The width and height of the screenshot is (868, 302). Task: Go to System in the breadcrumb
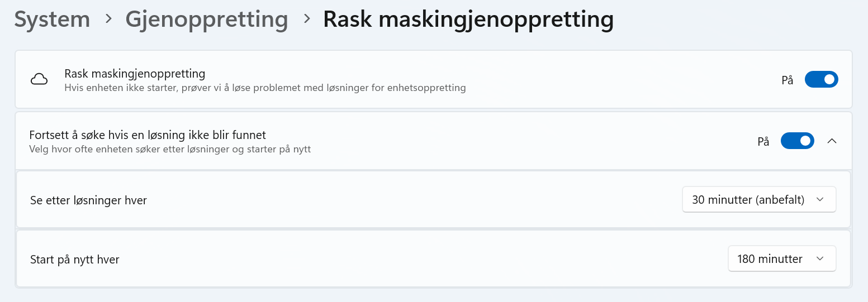52,19
